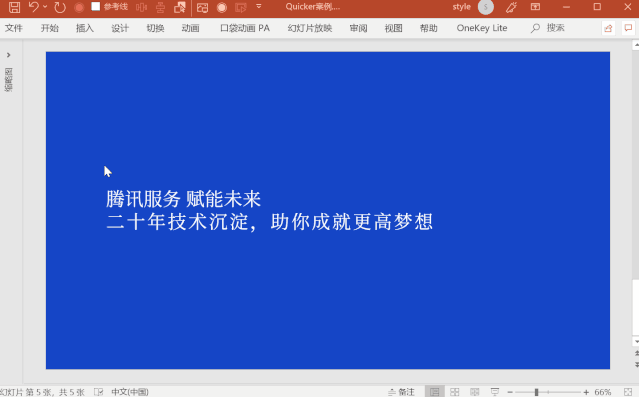639x397 pixels.
Task: Open the Undo history dropdown arrow
Action: pos(45,7)
